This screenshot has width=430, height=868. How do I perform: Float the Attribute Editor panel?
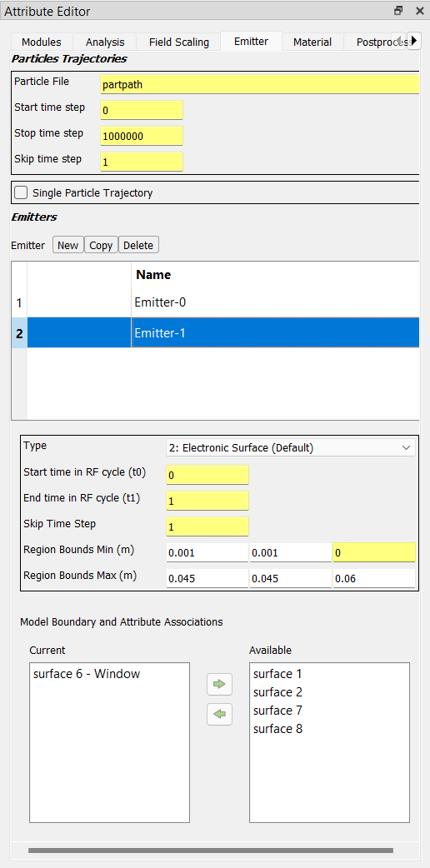[x=398, y=11]
